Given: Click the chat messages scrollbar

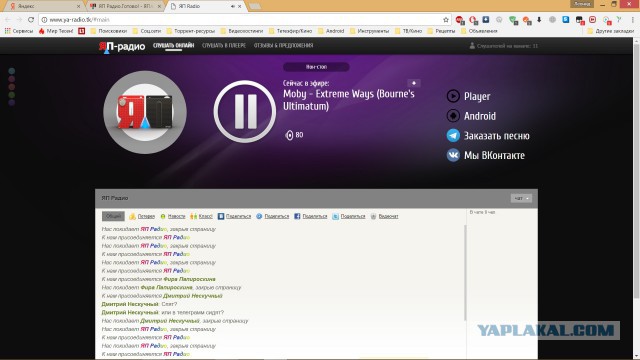Looking at the screenshot, I should click(464, 272).
